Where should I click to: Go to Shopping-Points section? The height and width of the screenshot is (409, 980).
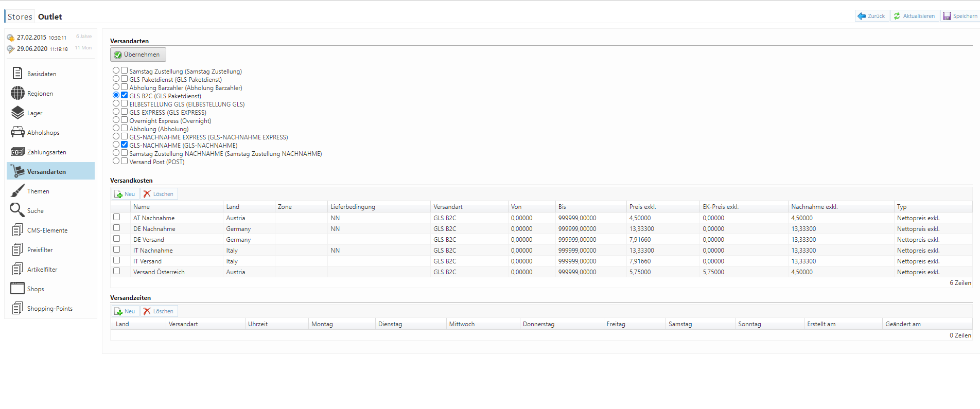click(49, 309)
